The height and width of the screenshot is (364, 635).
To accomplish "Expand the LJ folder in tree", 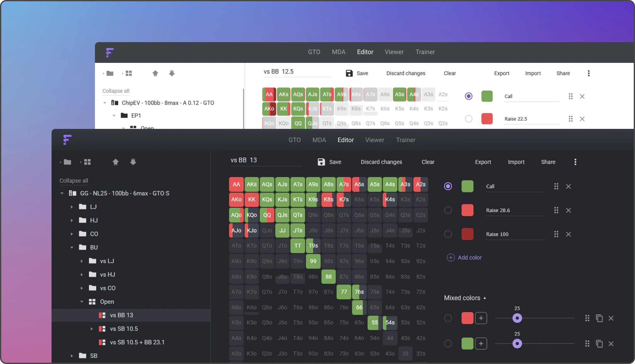I will click(x=72, y=207).
